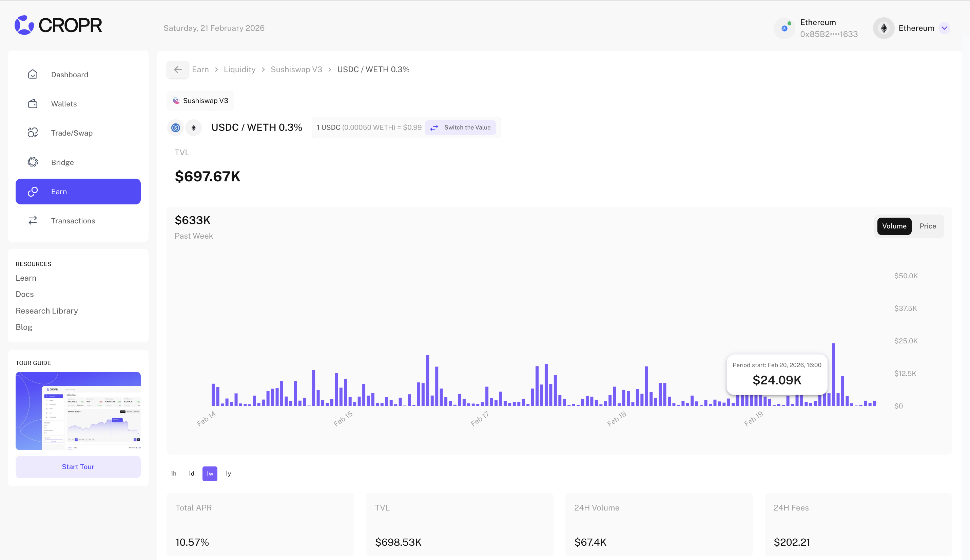Select the 1h timeframe
Screen dimensions: 970x560
click(174, 474)
